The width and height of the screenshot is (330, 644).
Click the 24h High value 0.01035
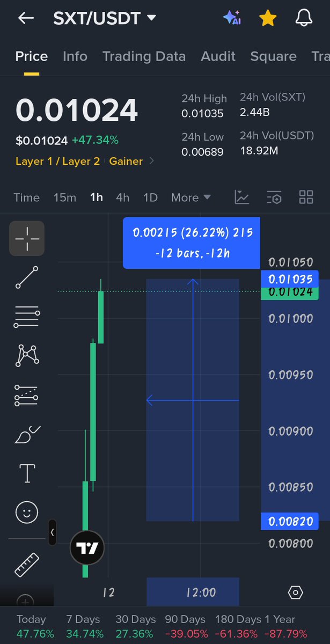tap(202, 113)
